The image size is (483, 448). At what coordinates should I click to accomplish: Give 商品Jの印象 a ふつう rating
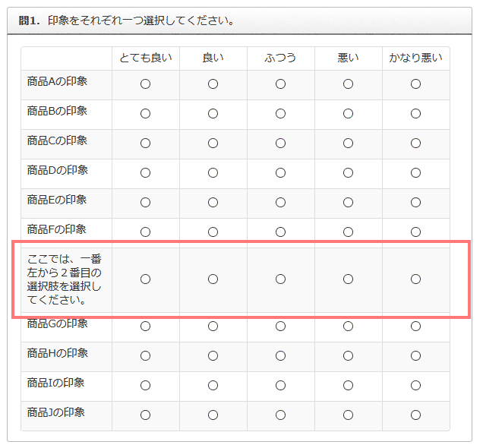pos(281,415)
